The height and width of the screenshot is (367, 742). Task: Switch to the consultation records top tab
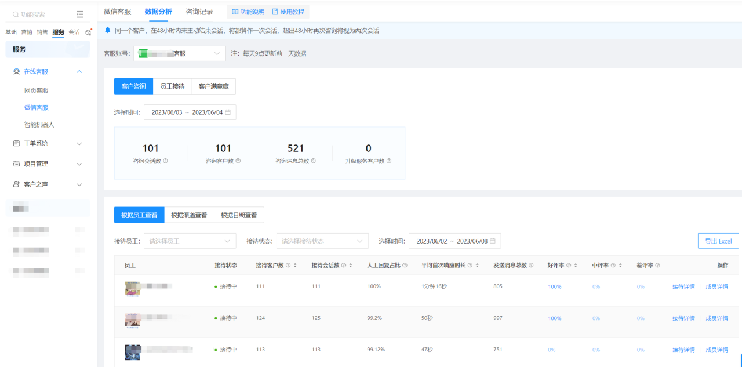tap(199, 11)
